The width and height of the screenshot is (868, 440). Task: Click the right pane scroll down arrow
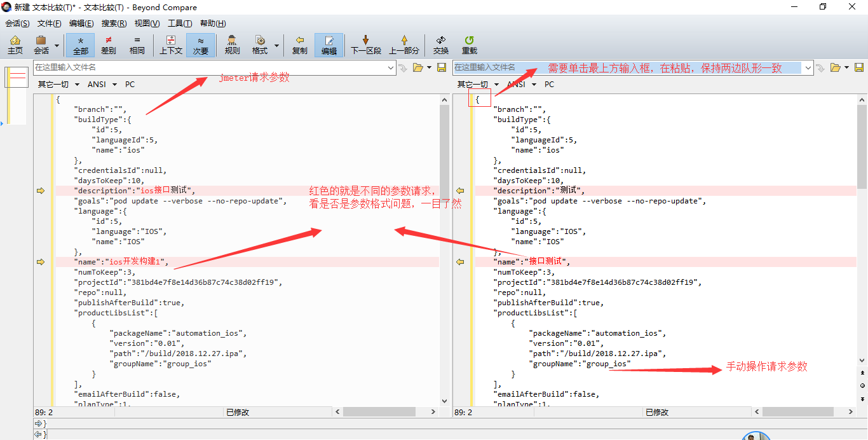862,361
